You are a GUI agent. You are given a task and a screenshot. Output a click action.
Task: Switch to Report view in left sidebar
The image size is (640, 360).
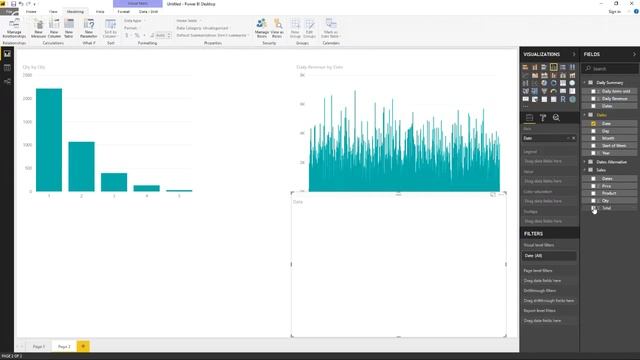[x=7, y=54]
